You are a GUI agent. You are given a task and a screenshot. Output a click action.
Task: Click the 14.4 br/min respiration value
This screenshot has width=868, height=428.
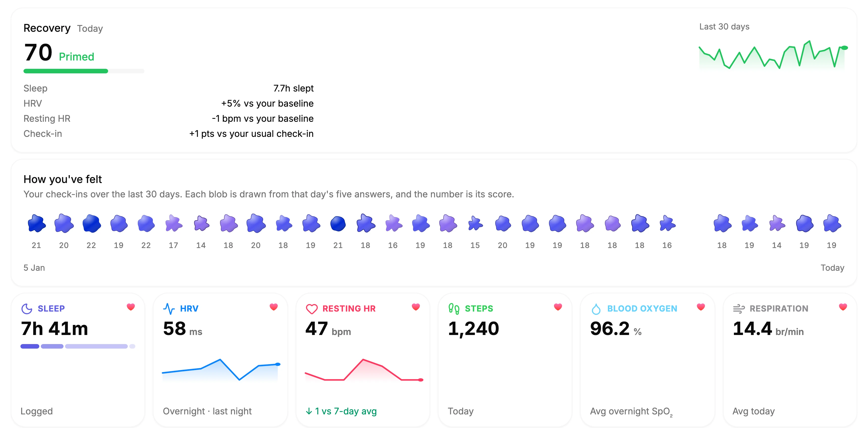click(x=768, y=329)
